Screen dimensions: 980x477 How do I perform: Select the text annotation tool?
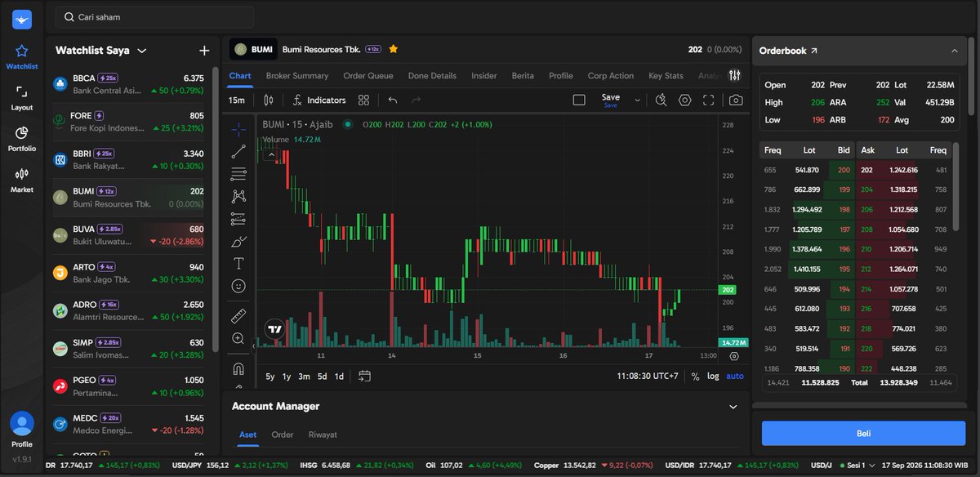[238, 263]
